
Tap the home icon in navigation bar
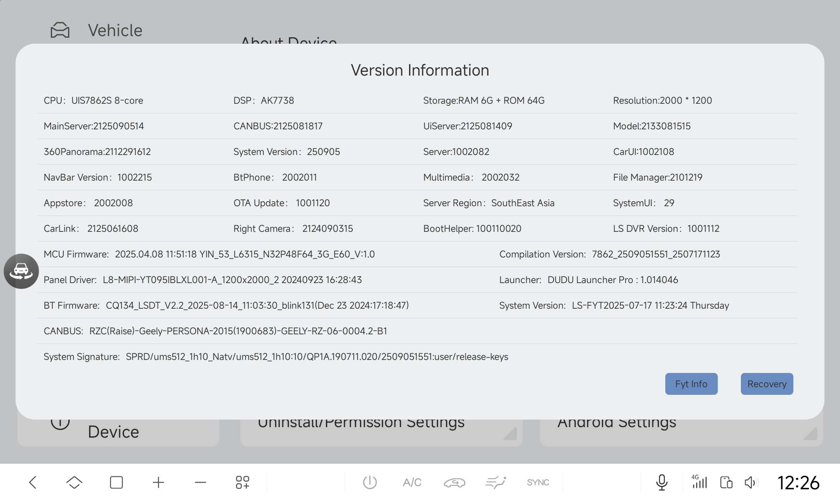[x=74, y=482]
